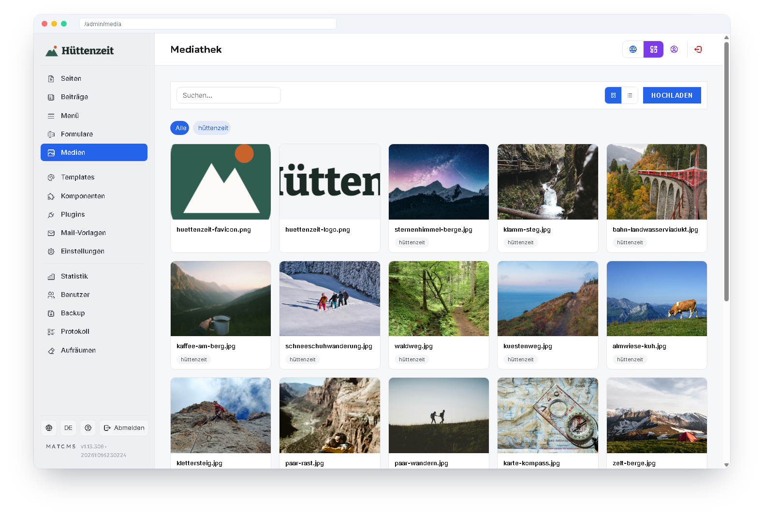Open Einstellungen settings page
This screenshot has height=532, width=764.
tap(94, 251)
